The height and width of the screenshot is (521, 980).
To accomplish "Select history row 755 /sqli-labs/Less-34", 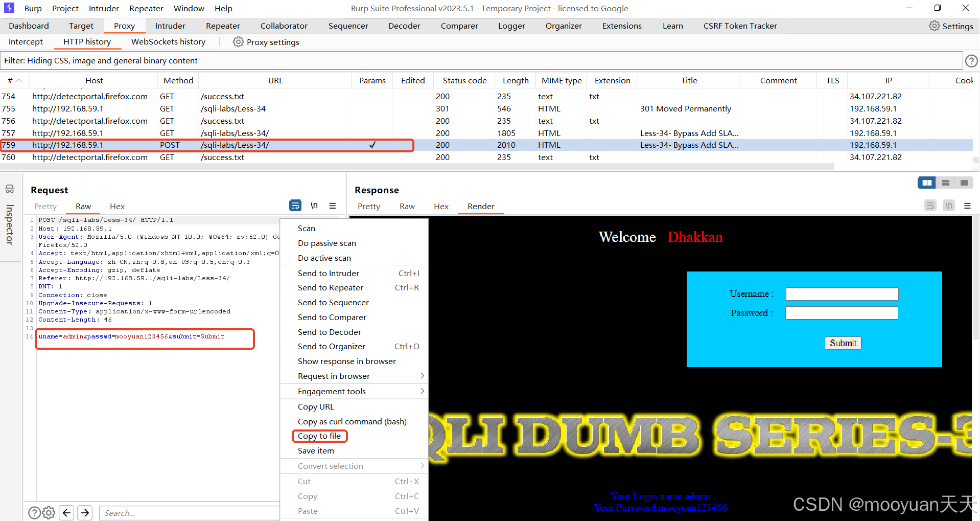I will tap(486, 108).
